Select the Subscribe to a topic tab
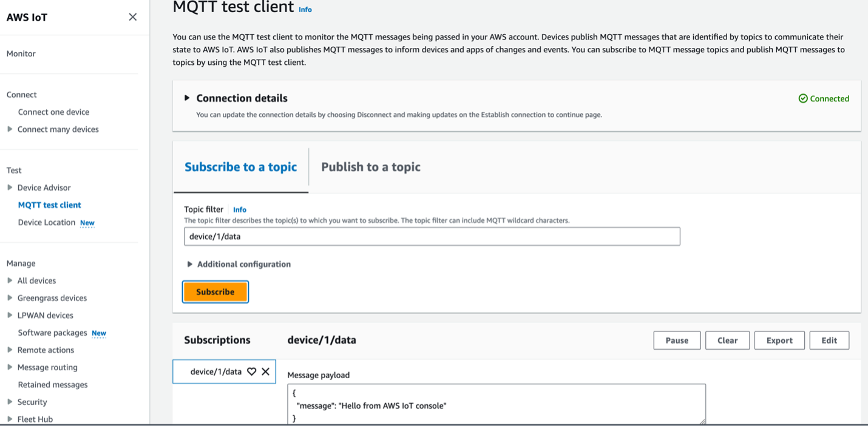The image size is (868, 428). coord(241,166)
